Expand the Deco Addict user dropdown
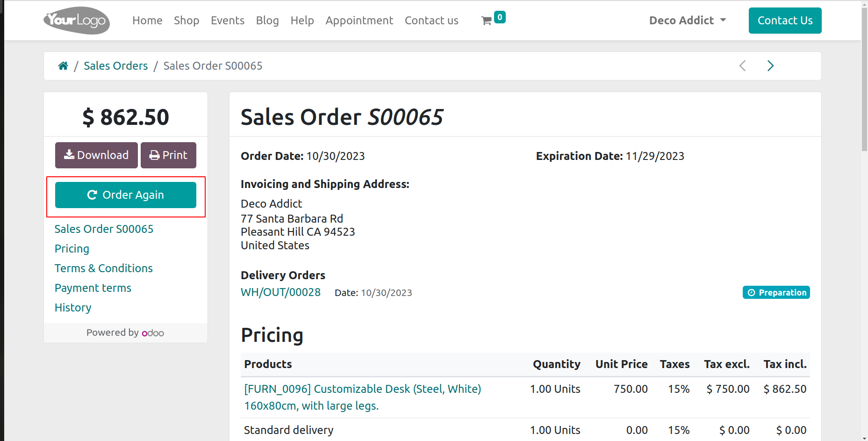This screenshot has width=868, height=441. tap(688, 21)
